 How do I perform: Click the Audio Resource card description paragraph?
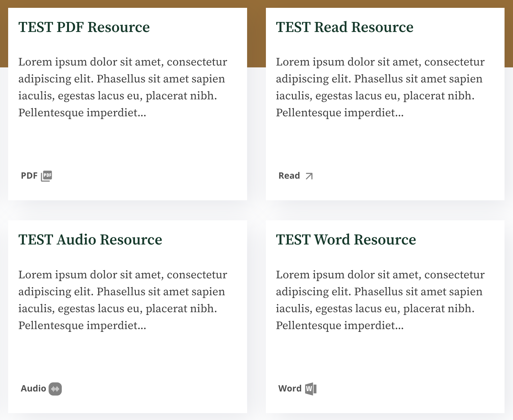[123, 300]
